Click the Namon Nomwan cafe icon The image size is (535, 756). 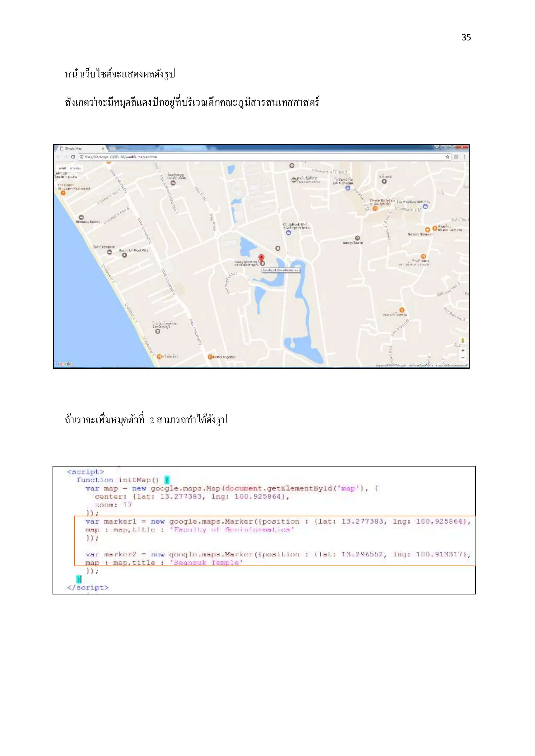[427, 229]
